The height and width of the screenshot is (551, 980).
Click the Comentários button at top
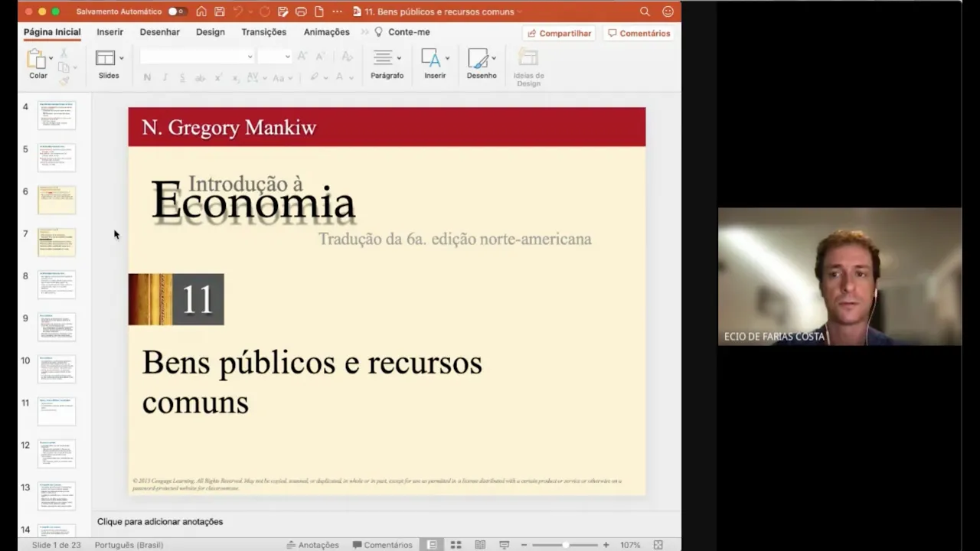click(639, 33)
